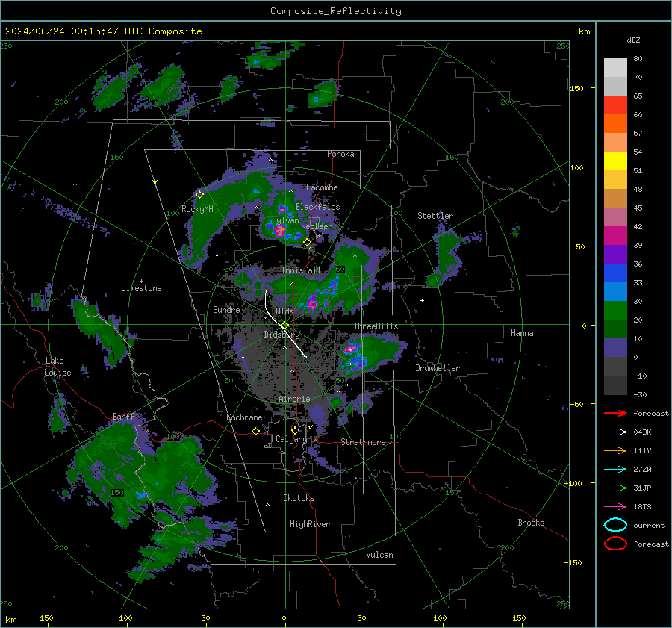Click the dark gray swatch above -30 dBZ
Screen dimensions: 672x628
pos(615,385)
